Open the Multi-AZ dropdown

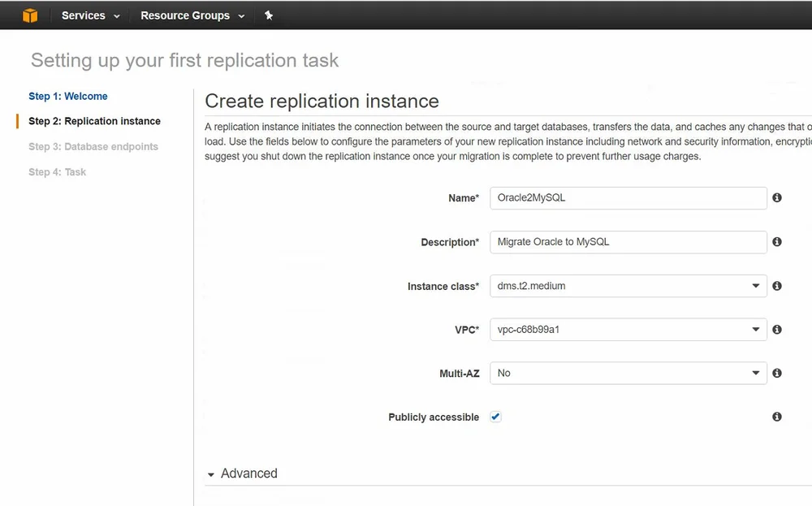(x=628, y=373)
